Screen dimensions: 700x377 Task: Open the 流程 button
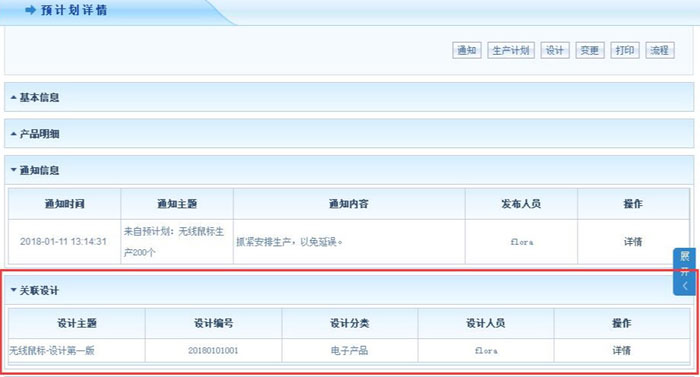659,50
